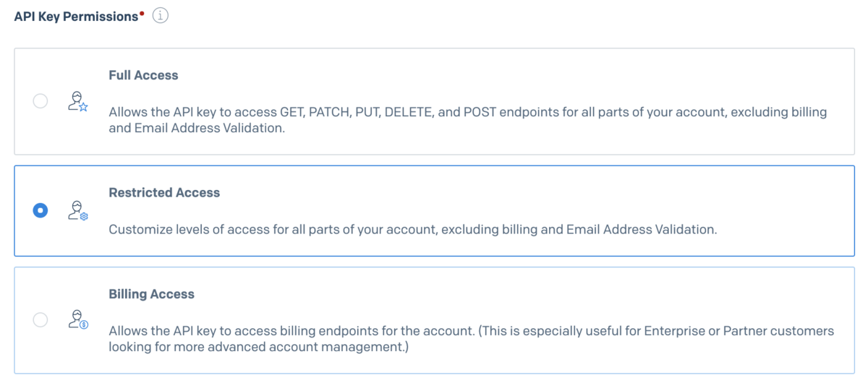
Task: Click the API Key Permissions label
Action: point(76,16)
